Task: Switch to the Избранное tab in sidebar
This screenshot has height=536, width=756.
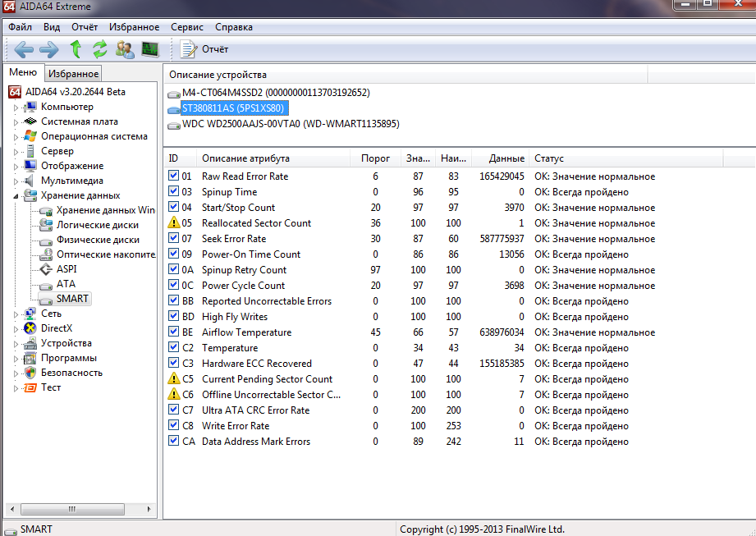Action: [73, 74]
